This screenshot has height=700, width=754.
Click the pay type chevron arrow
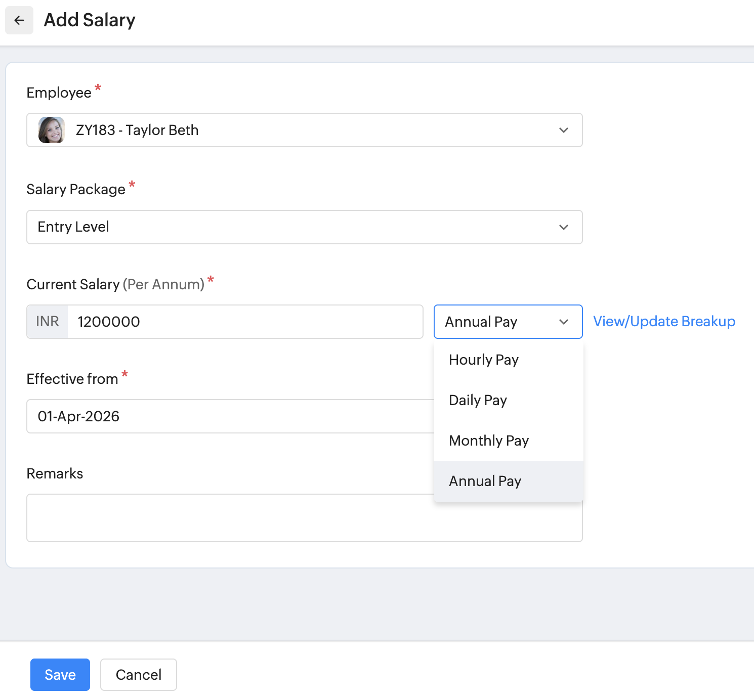point(563,322)
